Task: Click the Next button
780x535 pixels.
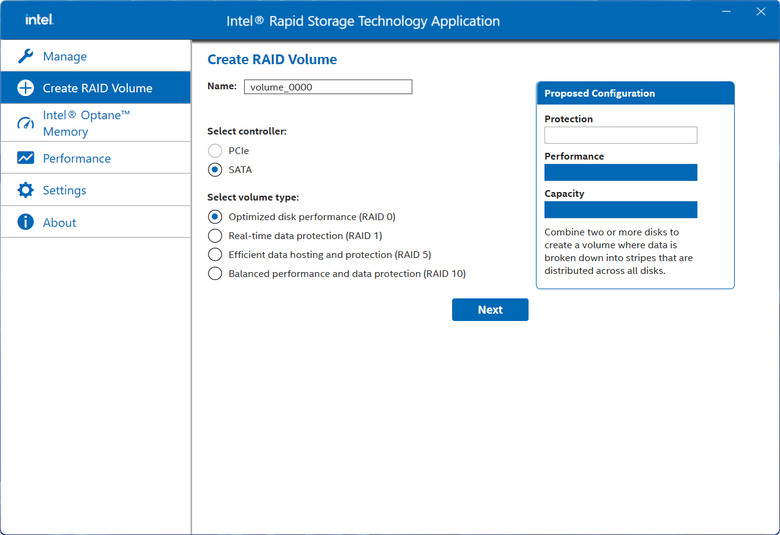Action: [490, 310]
